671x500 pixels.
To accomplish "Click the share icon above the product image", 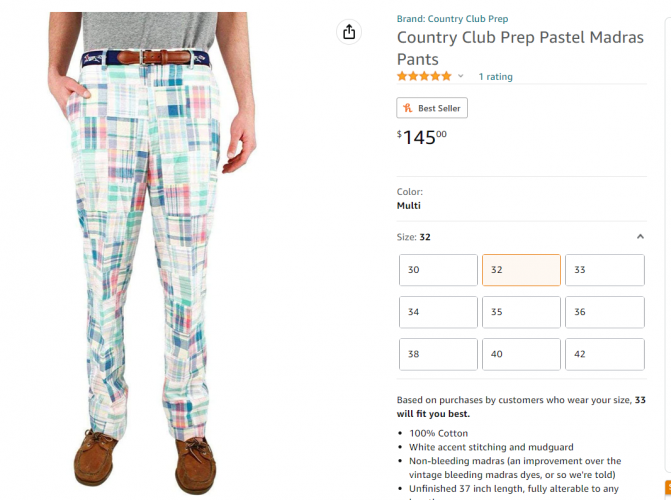I will coord(349,32).
